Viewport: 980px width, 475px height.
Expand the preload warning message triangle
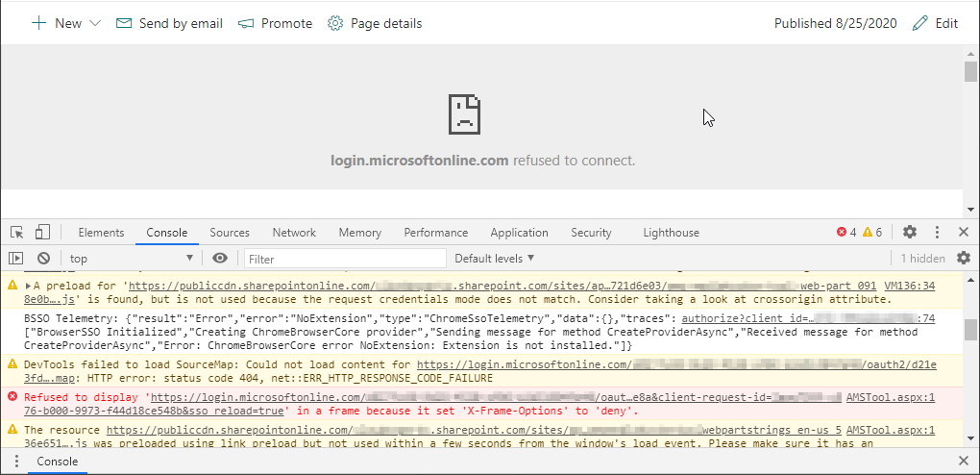coord(28,286)
